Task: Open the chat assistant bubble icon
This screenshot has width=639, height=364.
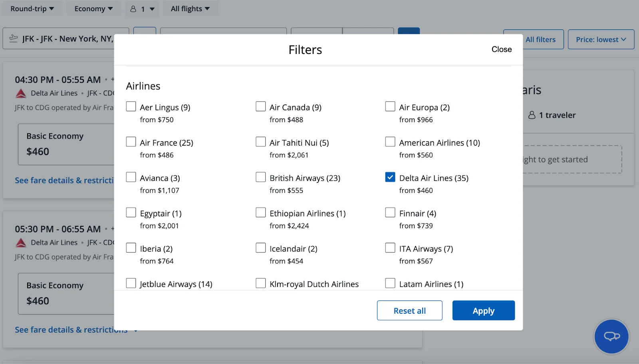Action: (611, 336)
